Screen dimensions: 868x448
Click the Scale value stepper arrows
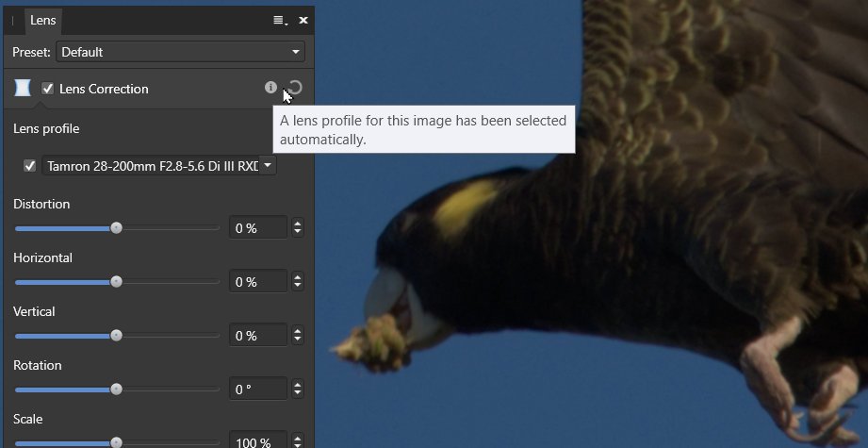298,440
